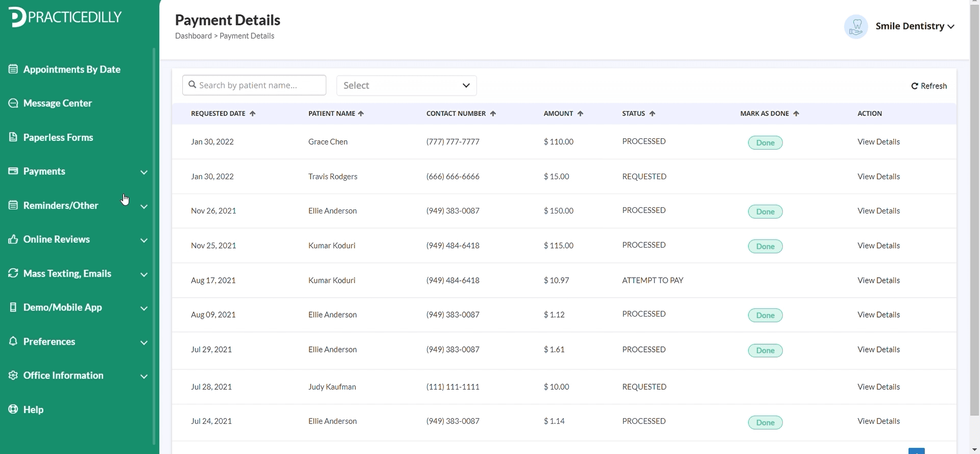
Task: Click the Payments card icon
Action: point(13,171)
